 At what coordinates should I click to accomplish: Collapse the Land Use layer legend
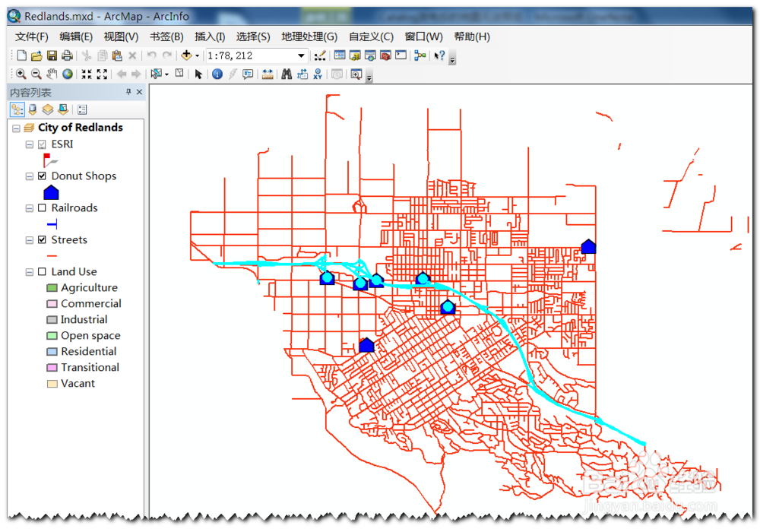30,272
